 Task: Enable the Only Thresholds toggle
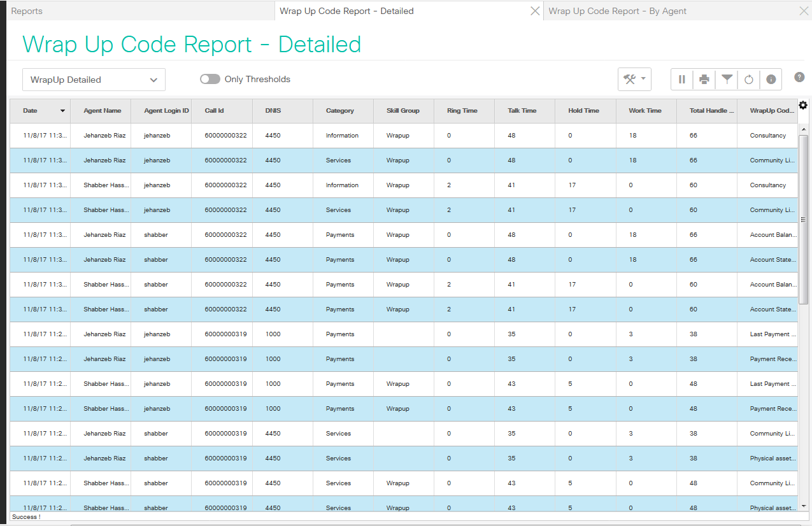point(210,80)
